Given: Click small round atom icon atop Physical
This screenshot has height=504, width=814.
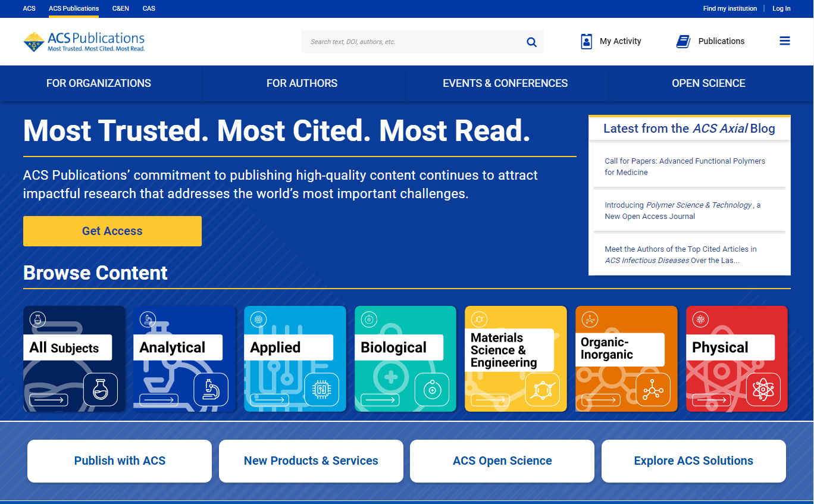Looking at the screenshot, I should (700, 320).
